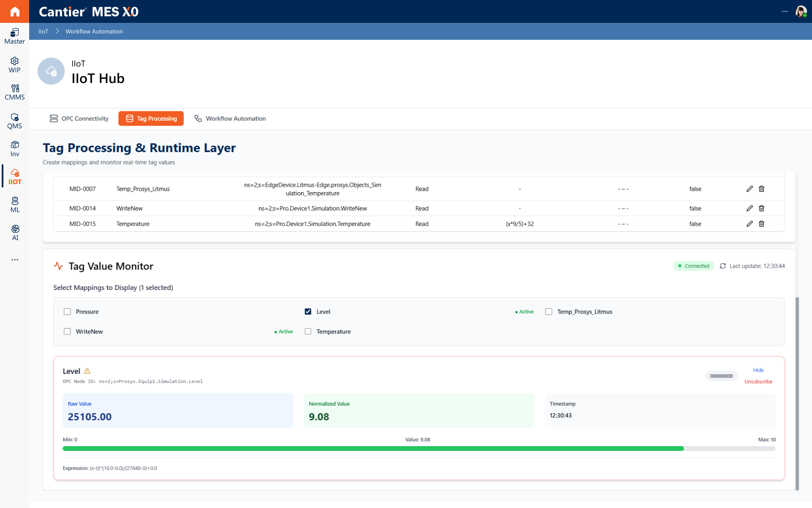Click the Raw Value 25105.00 card

pyautogui.click(x=178, y=411)
